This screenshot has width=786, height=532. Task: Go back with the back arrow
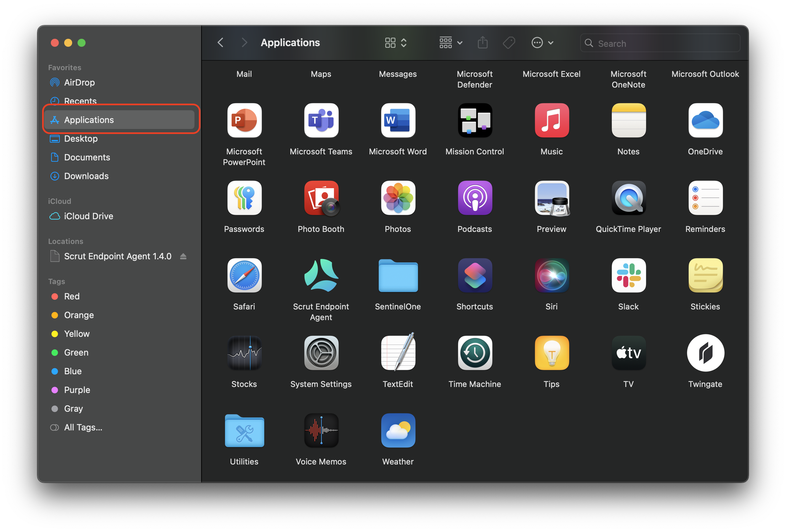pos(220,43)
